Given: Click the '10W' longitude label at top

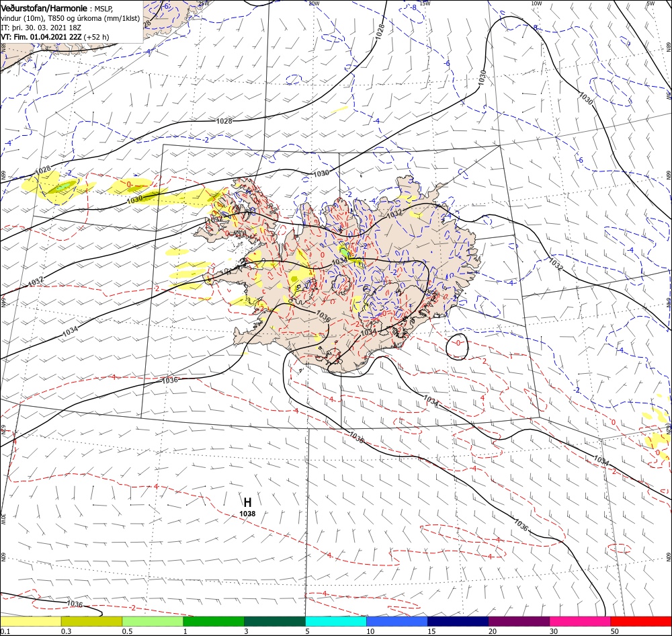Looking at the screenshot, I should 536,3.
